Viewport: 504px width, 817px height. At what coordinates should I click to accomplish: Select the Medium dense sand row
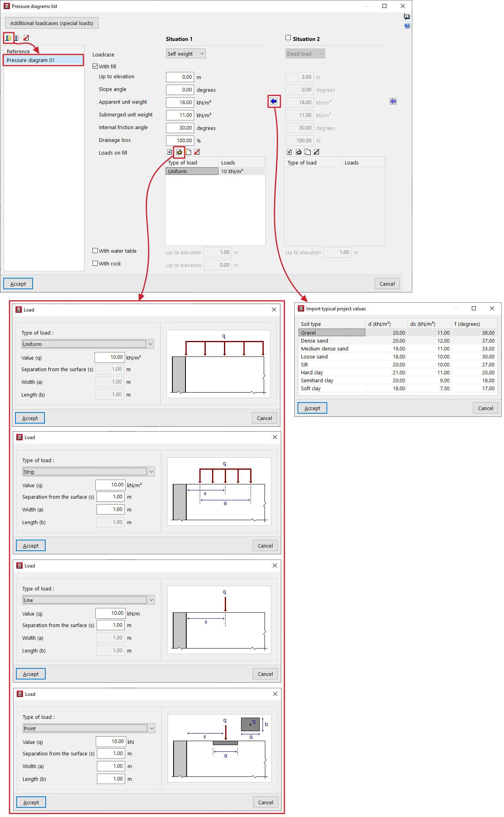point(398,348)
